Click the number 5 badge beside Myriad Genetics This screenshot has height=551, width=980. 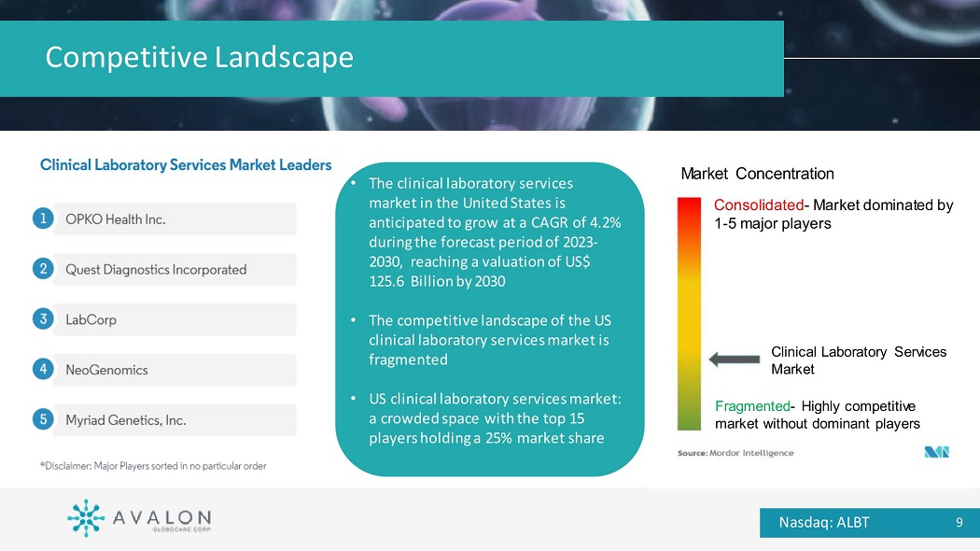(44, 419)
